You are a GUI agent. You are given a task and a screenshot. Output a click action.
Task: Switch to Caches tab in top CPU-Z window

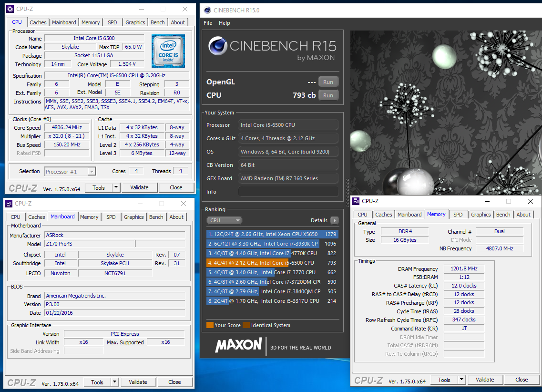[x=38, y=22]
